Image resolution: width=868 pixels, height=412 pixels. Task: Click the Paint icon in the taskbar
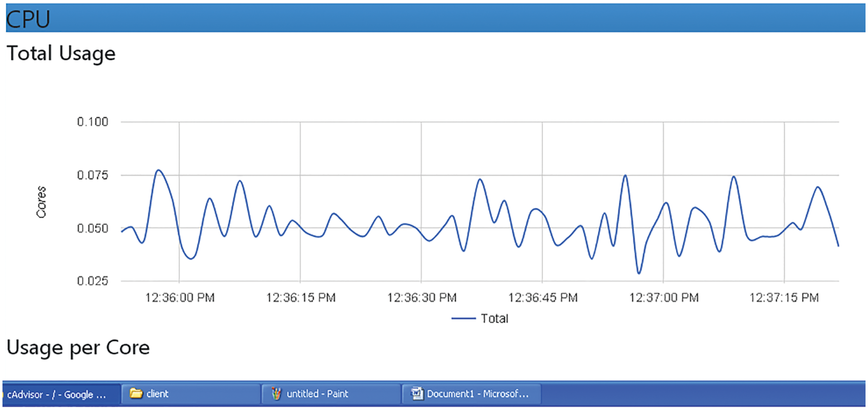click(x=276, y=394)
